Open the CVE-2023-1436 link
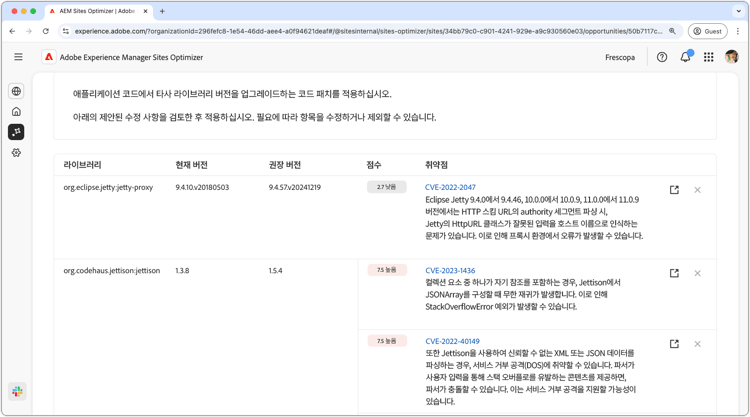750x417 pixels. pyautogui.click(x=450, y=270)
